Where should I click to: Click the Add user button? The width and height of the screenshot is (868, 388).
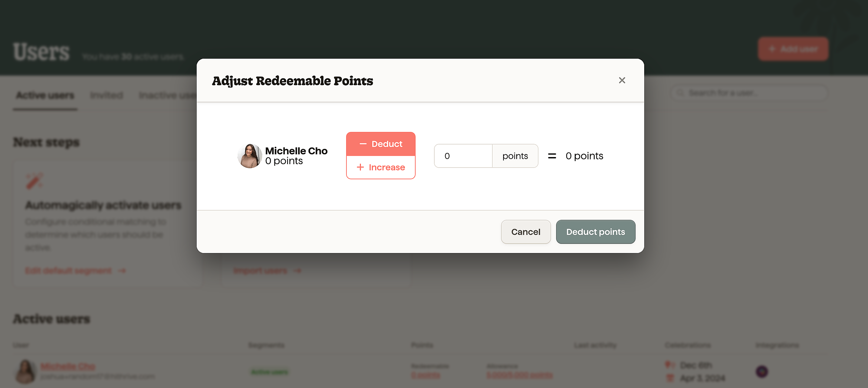793,49
